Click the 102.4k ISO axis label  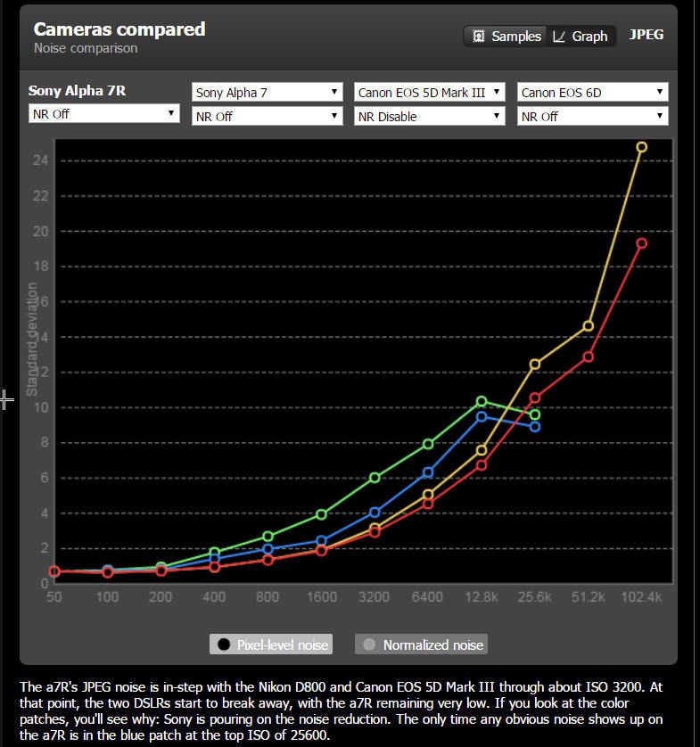pyautogui.click(x=641, y=597)
